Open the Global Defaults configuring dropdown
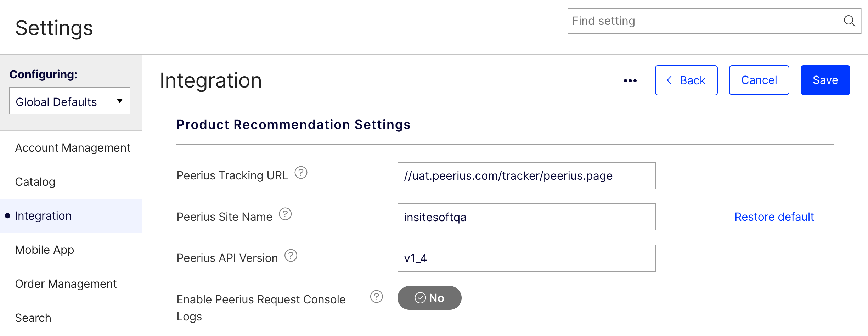Viewport: 868px width, 336px height. (70, 101)
